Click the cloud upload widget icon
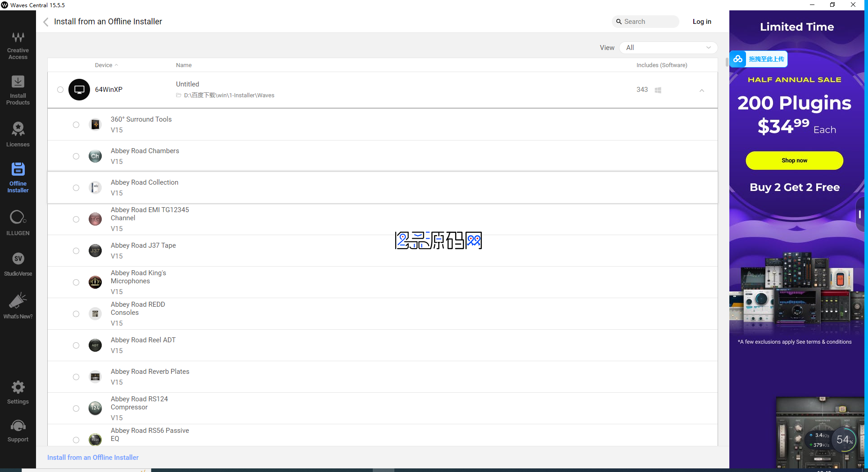The height and width of the screenshot is (472, 868). [x=738, y=59]
